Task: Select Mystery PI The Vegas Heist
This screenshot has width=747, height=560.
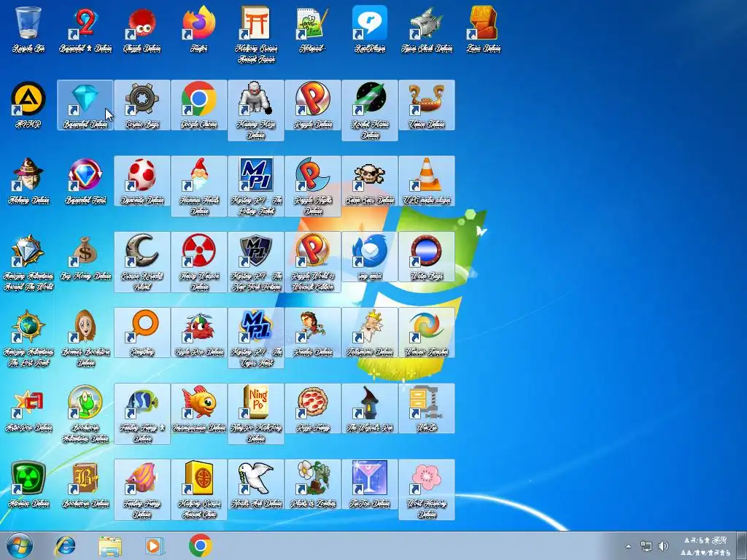Action: pos(256,338)
